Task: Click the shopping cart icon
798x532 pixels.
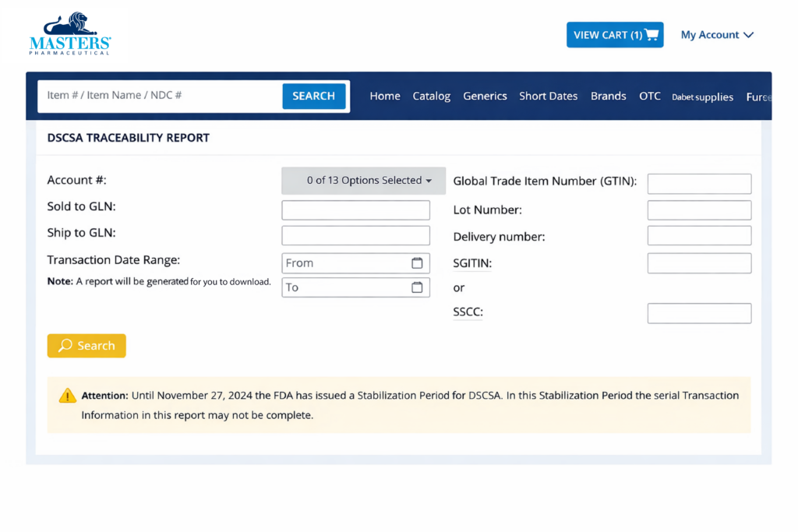Action: tap(651, 35)
